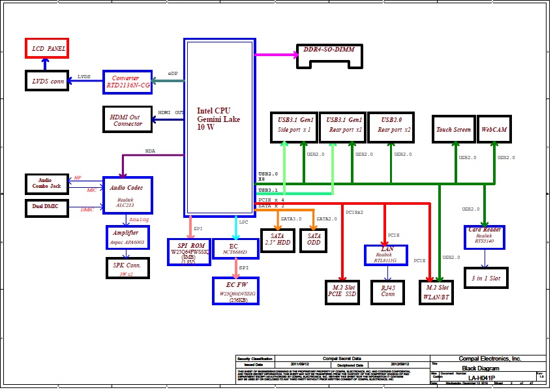
Task: Select the LVDS signal label on the arrow
Action: (x=84, y=77)
